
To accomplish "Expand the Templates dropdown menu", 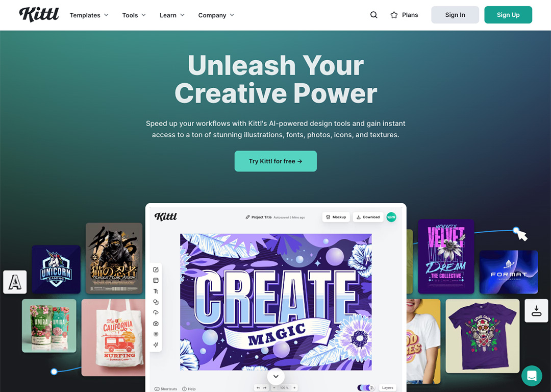I will pyautogui.click(x=89, y=15).
